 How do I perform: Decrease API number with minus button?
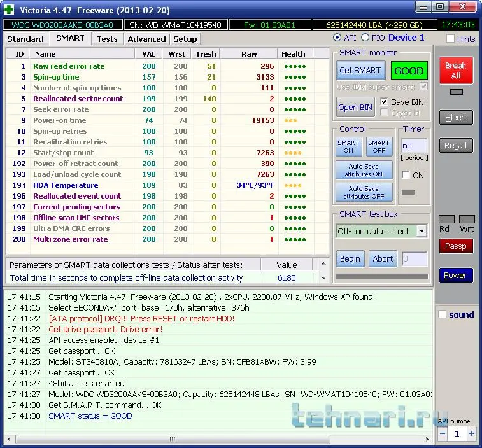tap(443, 433)
